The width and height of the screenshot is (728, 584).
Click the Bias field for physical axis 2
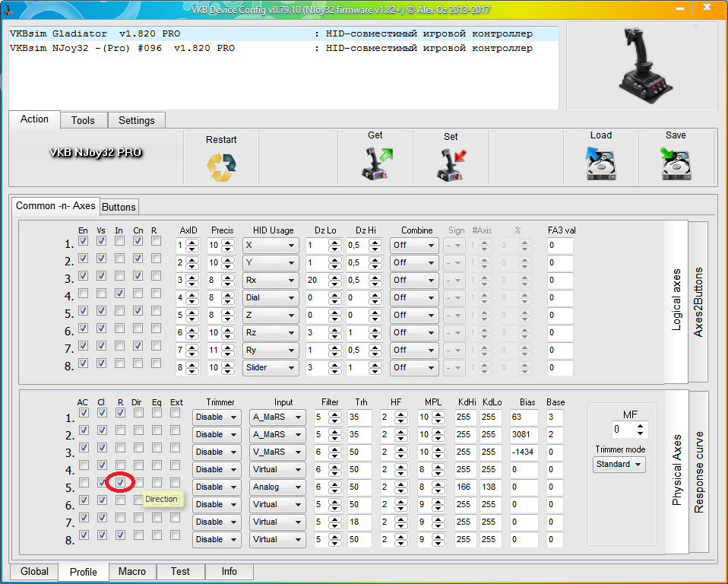point(524,434)
